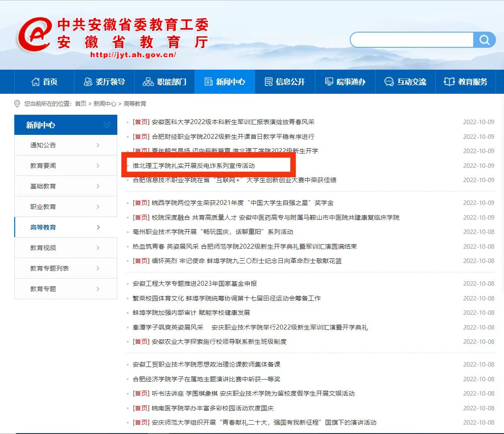The width and height of the screenshot is (504, 434).
Task: Open the 新闻中心 navigation tab
Action: pyautogui.click(x=225, y=82)
